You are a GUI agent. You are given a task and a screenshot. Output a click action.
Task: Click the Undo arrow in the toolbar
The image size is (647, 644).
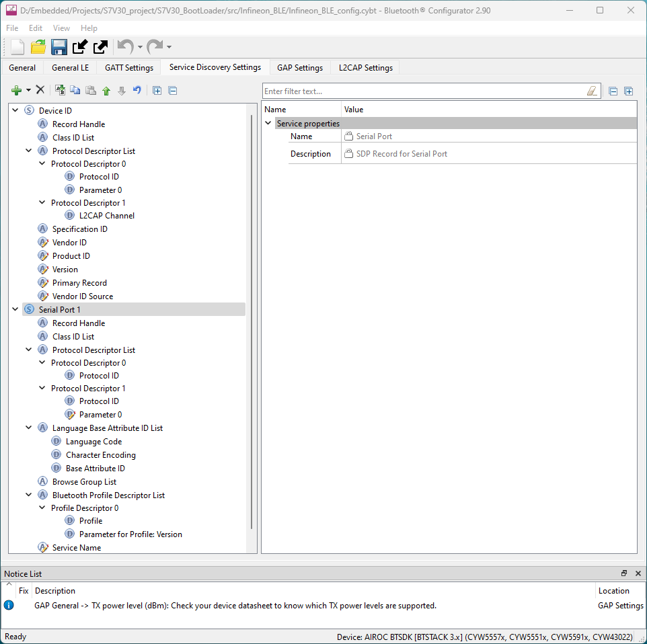click(126, 46)
